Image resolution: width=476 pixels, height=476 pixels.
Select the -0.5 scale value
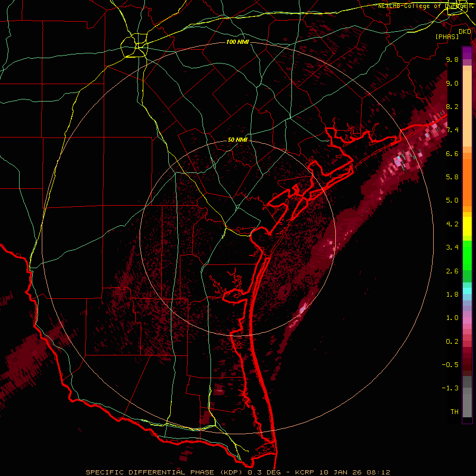(x=450, y=365)
